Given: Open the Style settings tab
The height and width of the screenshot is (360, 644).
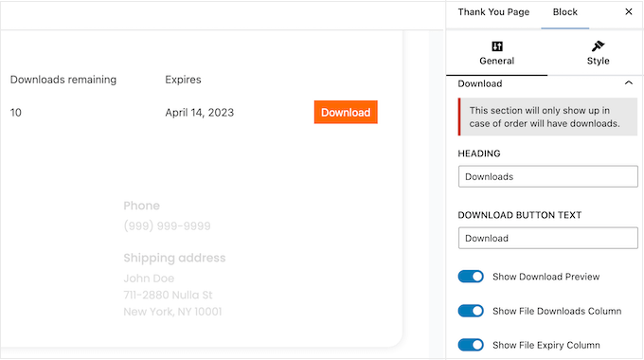Looking at the screenshot, I should [x=598, y=53].
